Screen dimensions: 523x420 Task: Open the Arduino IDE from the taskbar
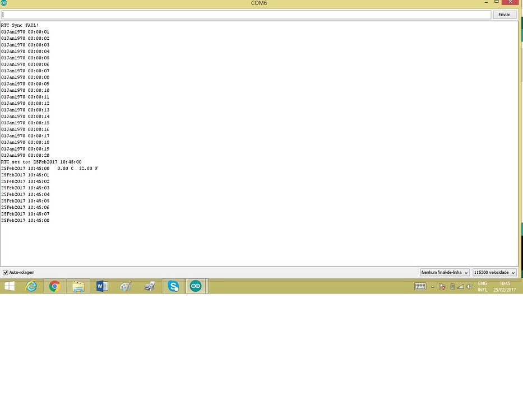pos(196,286)
